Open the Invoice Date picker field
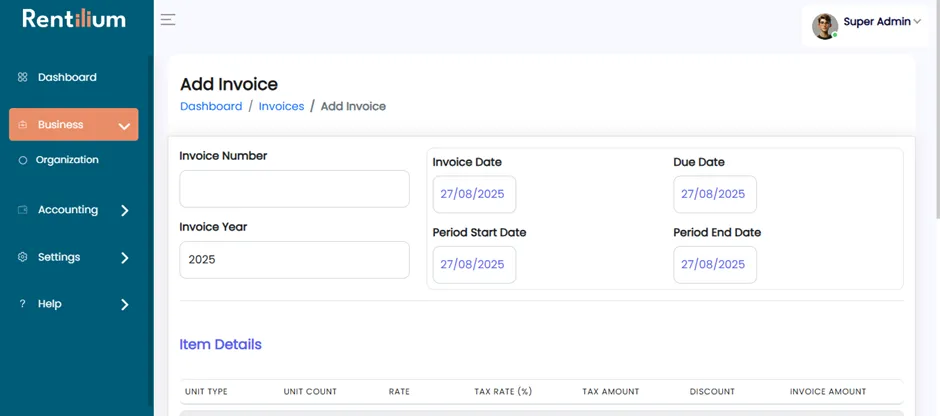The height and width of the screenshot is (416, 940). click(474, 194)
